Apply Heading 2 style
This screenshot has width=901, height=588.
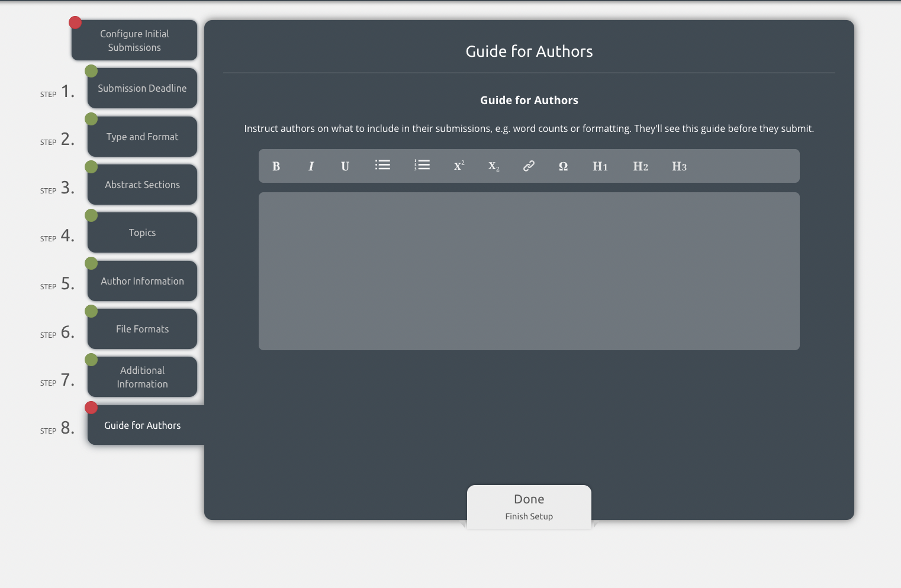641,166
